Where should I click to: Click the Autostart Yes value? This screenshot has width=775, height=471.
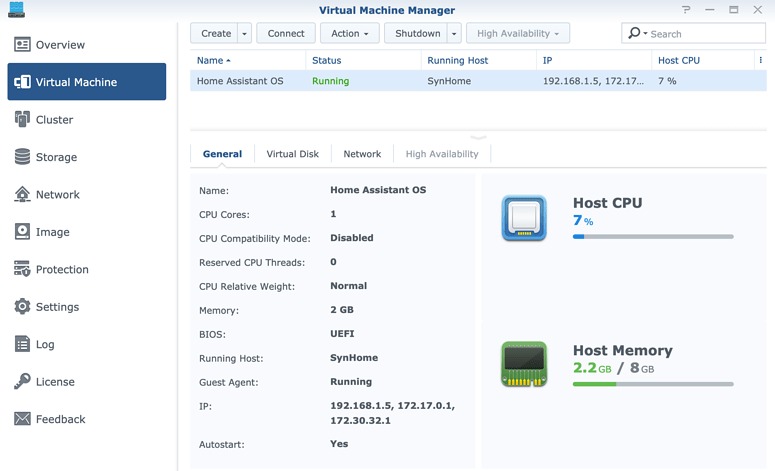coord(339,444)
